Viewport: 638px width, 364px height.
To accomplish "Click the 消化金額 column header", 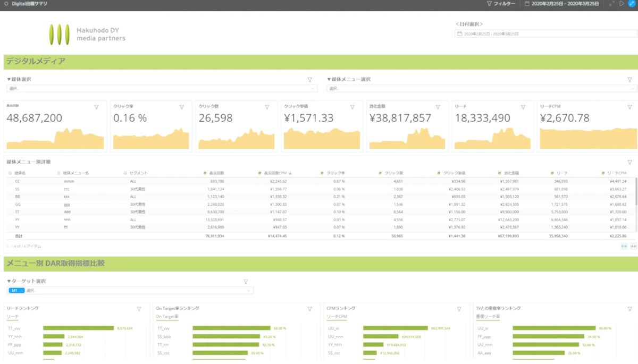I will coord(510,173).
